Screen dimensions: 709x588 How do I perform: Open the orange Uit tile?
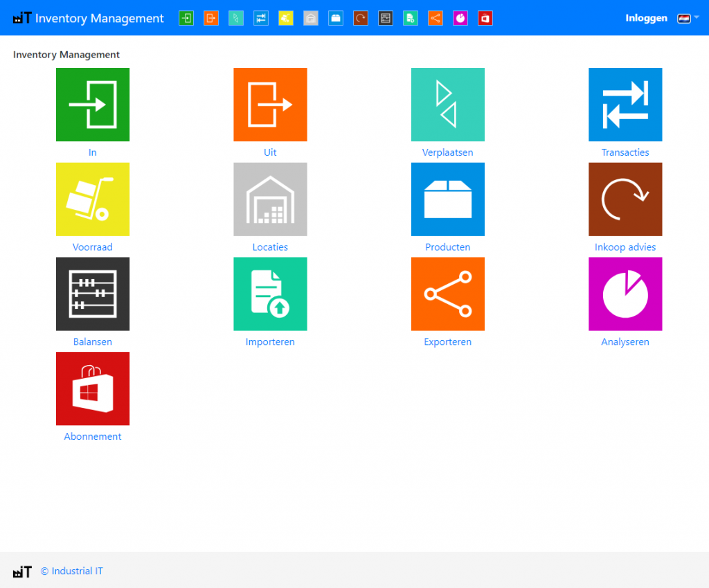(271, 105)
